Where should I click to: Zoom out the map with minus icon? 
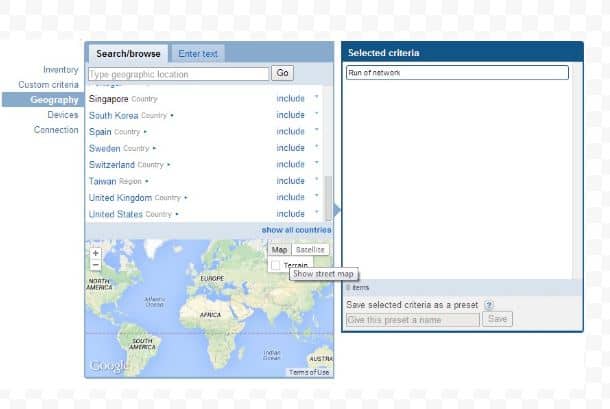pyautogui.click(x=96, y=265)
